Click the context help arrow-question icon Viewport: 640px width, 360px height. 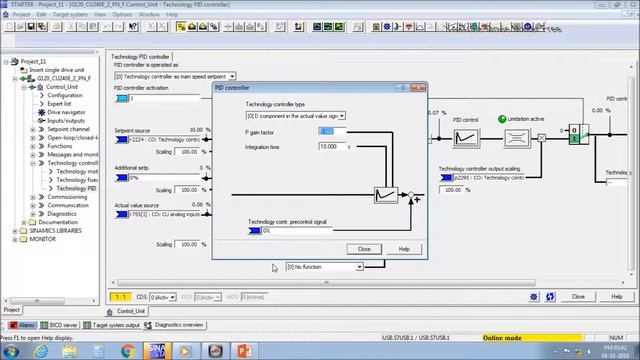(133, 27)
